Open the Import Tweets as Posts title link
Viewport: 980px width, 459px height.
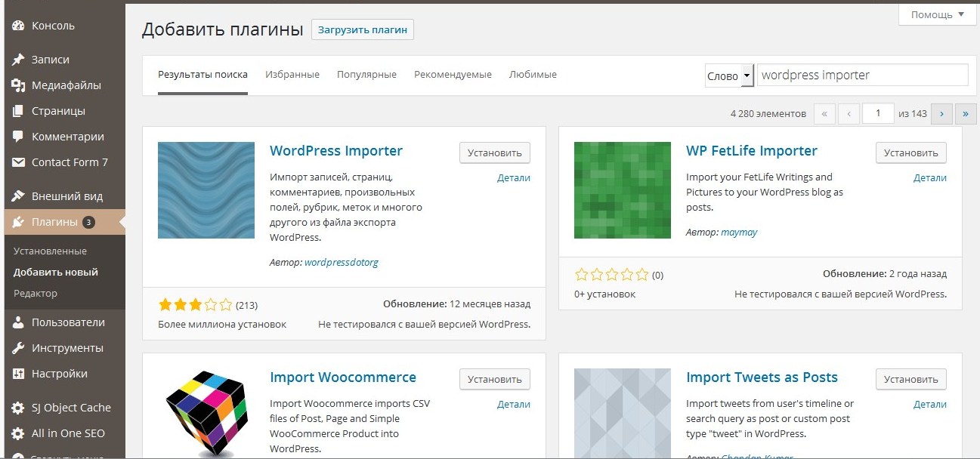click(762, 377)
